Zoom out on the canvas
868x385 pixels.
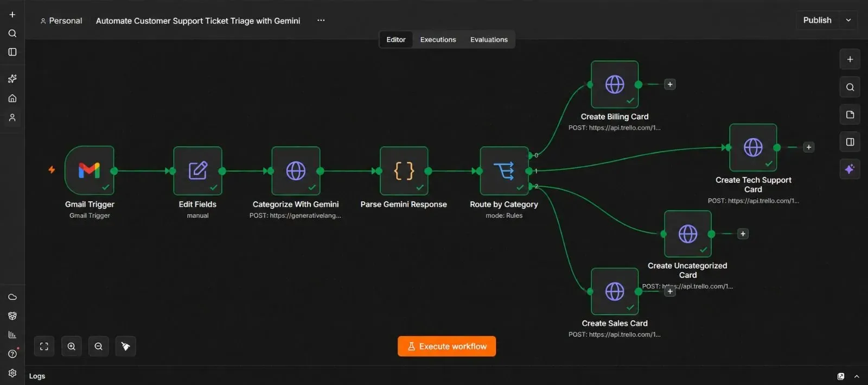(x=98, y=346)
